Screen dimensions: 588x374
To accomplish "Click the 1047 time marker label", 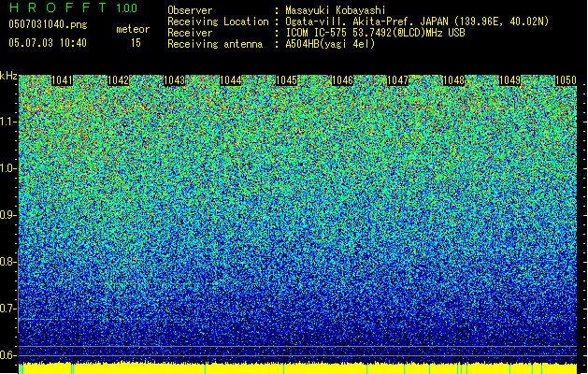I will pyautogui.click(x=397, y=80).
